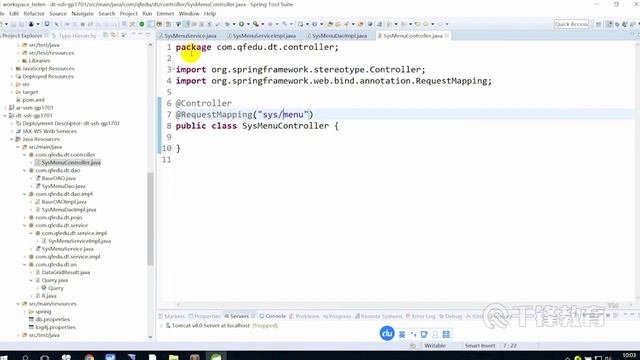640x360 pixels.
Task: Open the Console view tab
Action: pos(272,316)
